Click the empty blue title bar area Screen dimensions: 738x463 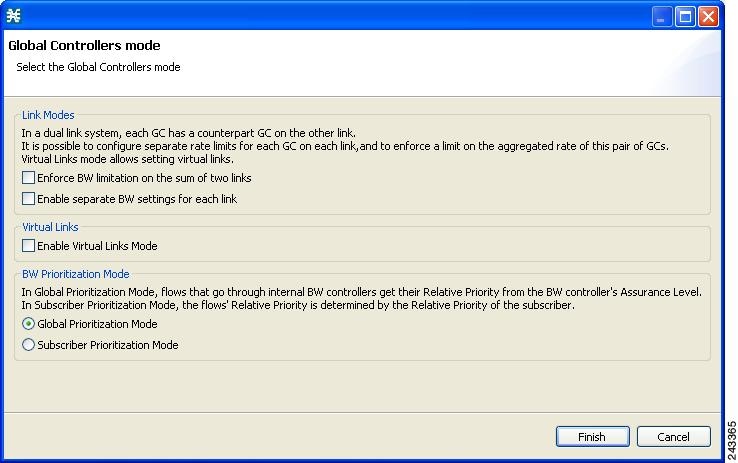coord(330,16)
